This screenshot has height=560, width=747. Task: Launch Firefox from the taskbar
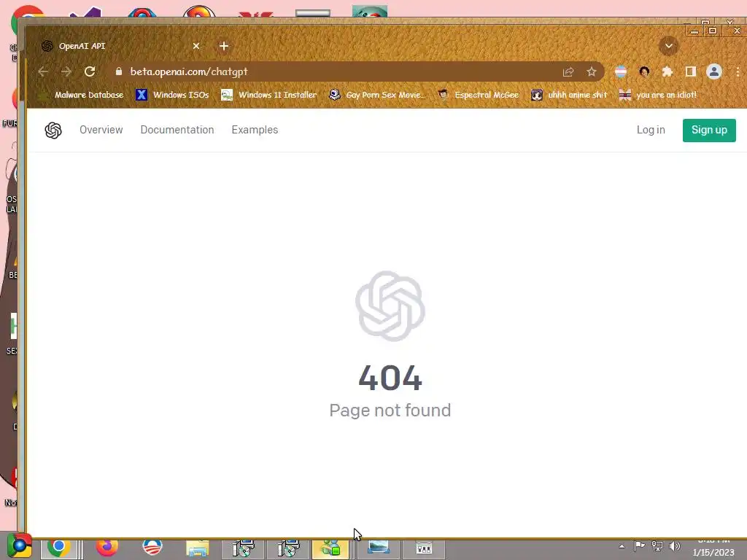click(x=107, y=548)
